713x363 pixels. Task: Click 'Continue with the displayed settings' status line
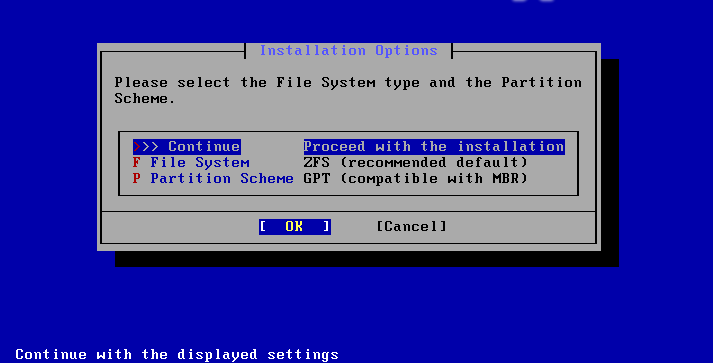pyautogui.click(x=177, y=354)
